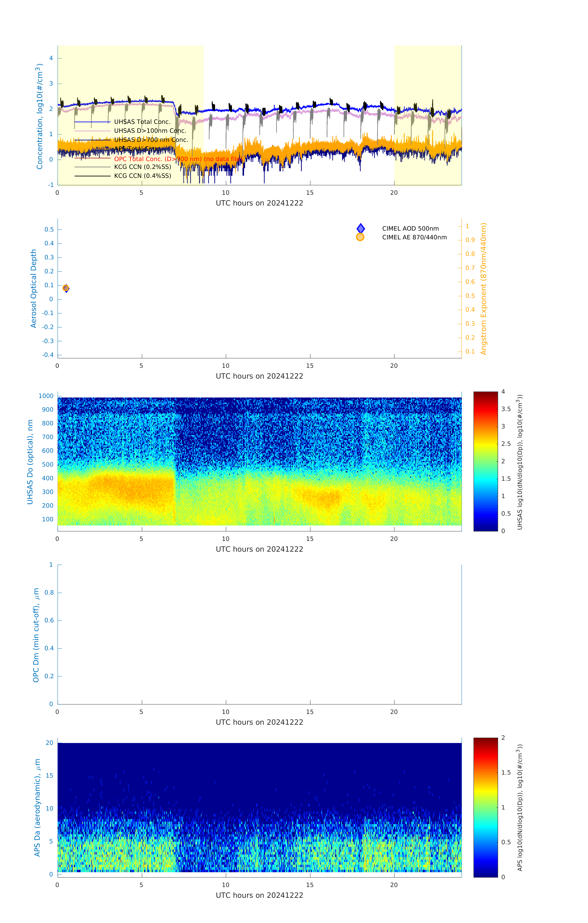This screenshot has height=923, width=588.
Task: Click the top plot's UTC hours x-axis label
Action: pyautogui.click(x=259, y=203)
